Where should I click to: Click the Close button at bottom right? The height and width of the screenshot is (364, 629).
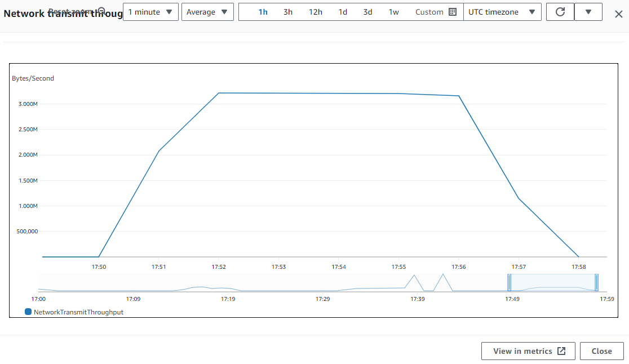(x=601, y=351)
